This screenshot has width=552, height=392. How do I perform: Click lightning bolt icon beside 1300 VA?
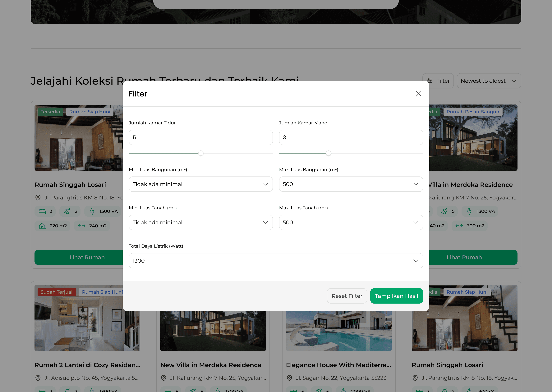92,211
